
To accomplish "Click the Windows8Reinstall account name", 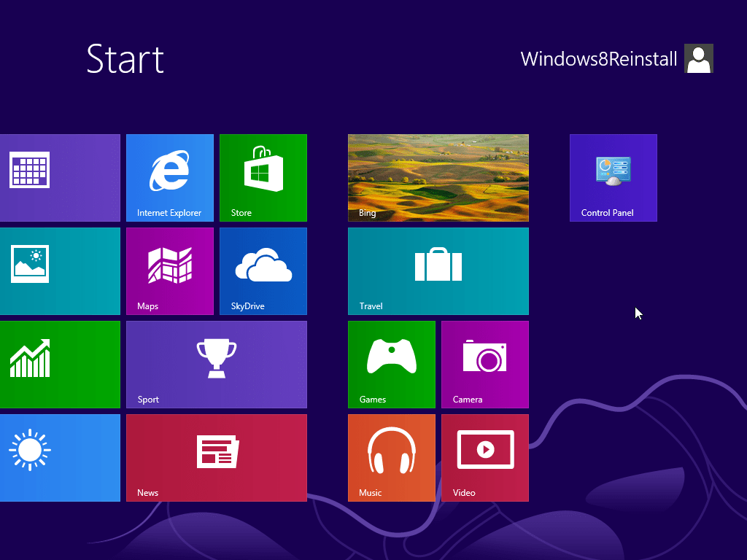I will 598,59.
